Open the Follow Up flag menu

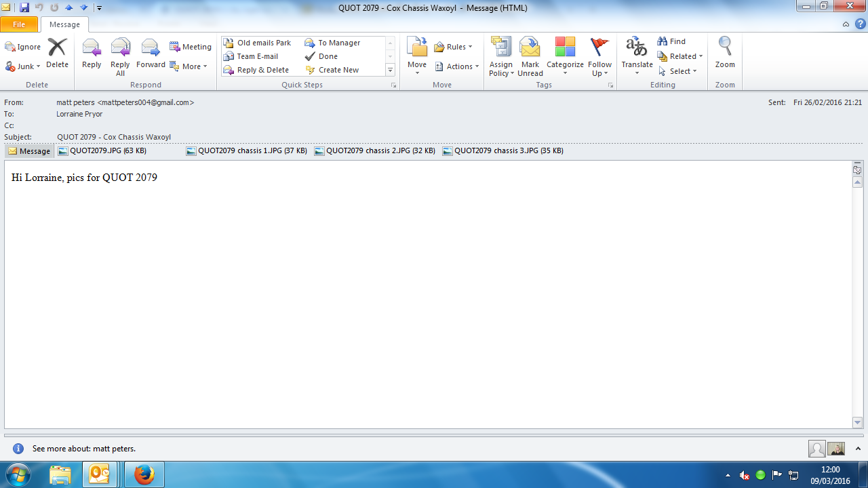[x=600, y=57]
